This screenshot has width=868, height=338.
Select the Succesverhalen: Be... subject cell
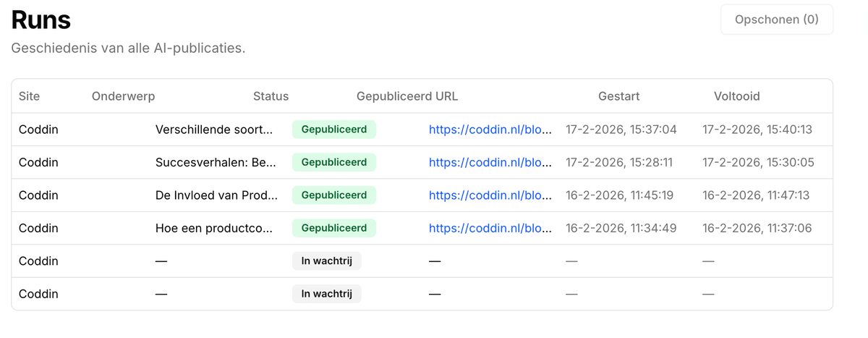[x=215, y=162]
